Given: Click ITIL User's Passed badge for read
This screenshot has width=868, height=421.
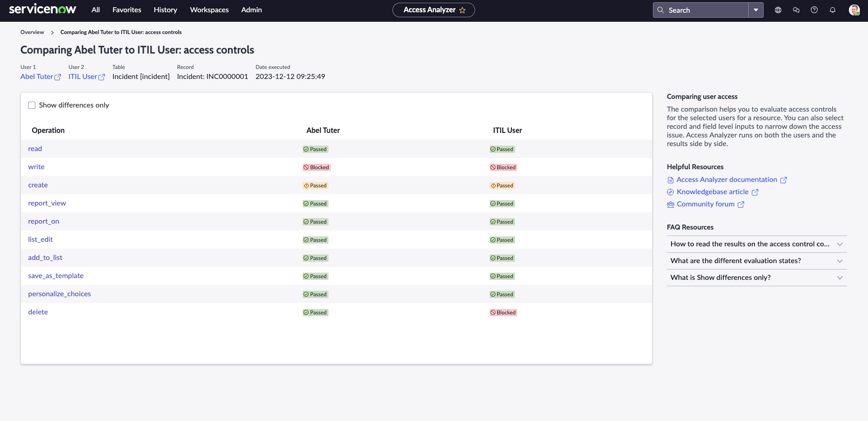Looking at the screenshot, I should (502, 149).
